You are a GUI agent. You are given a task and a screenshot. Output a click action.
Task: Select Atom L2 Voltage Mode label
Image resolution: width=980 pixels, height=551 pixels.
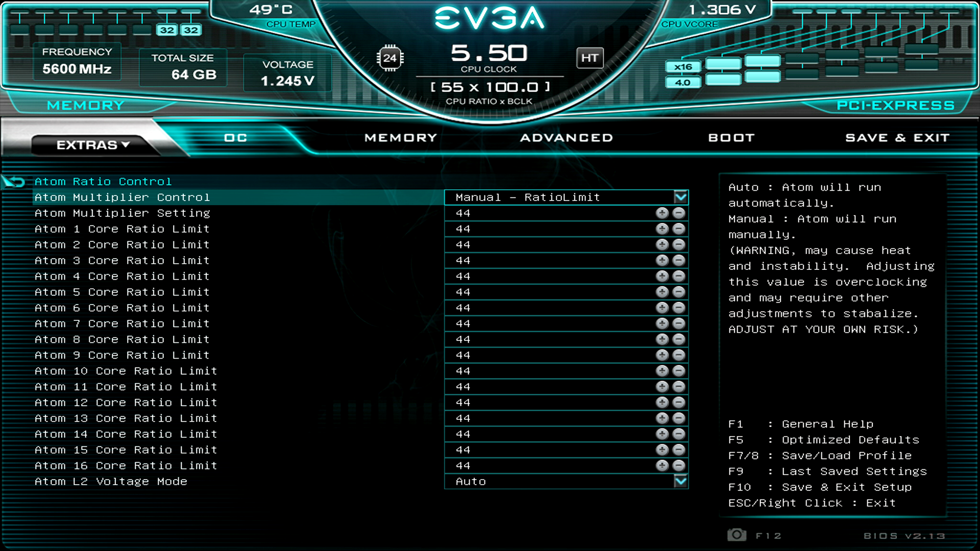(x=111, y=482)
